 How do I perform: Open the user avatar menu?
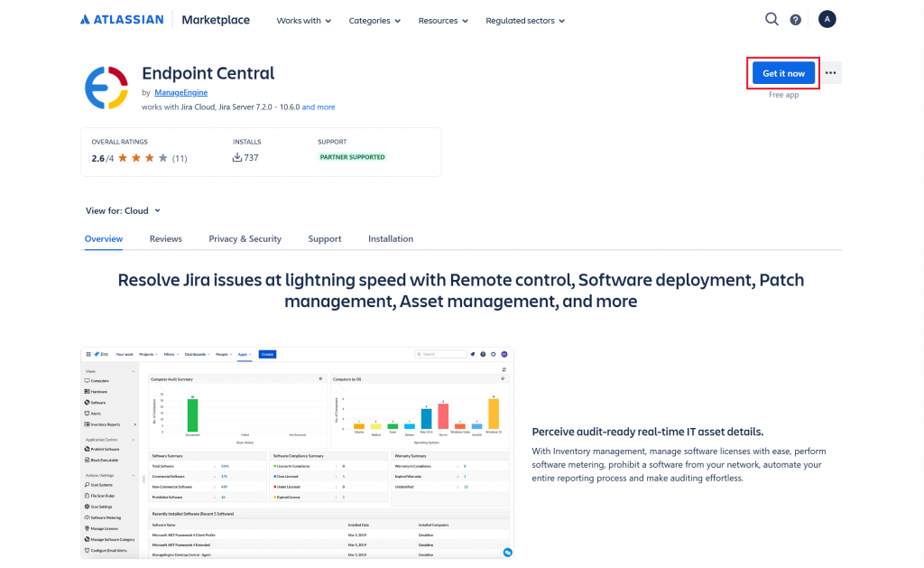[x=827, y=20]
